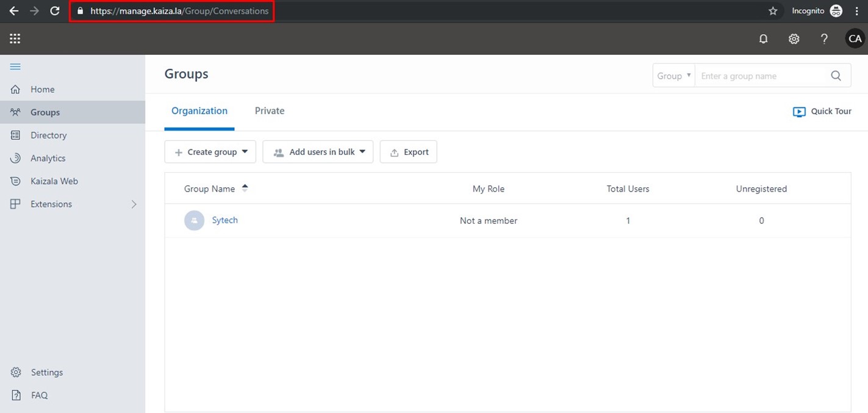Open the Add users in bulk dropdown
This screenshot has height=413, width=868.
[318, 152]
